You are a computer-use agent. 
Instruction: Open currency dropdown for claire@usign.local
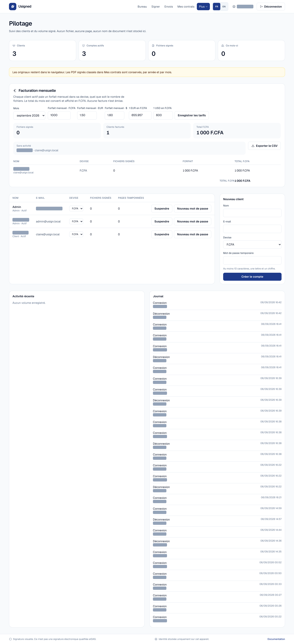click(x=76, y=234)
